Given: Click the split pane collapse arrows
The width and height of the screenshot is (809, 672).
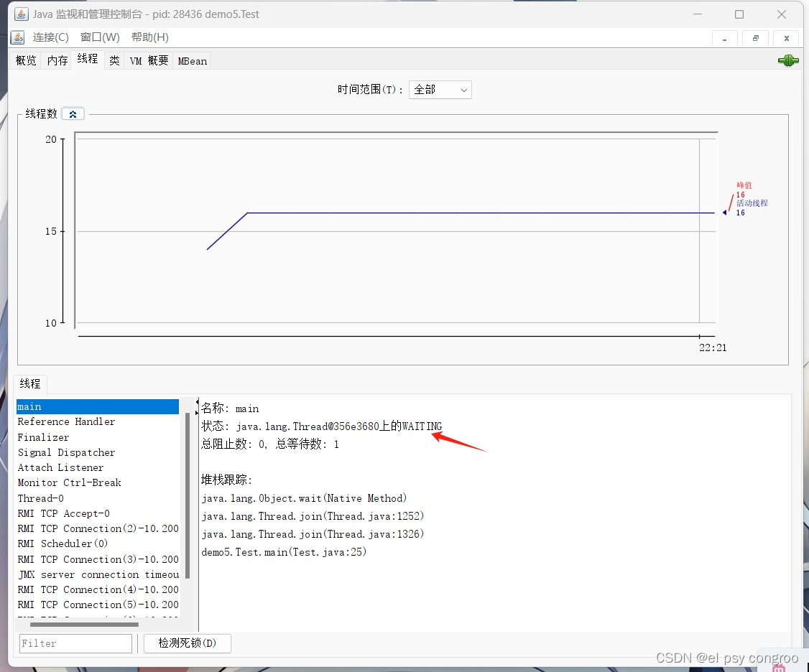Looking at the screenshot, I should pos(197,406).
